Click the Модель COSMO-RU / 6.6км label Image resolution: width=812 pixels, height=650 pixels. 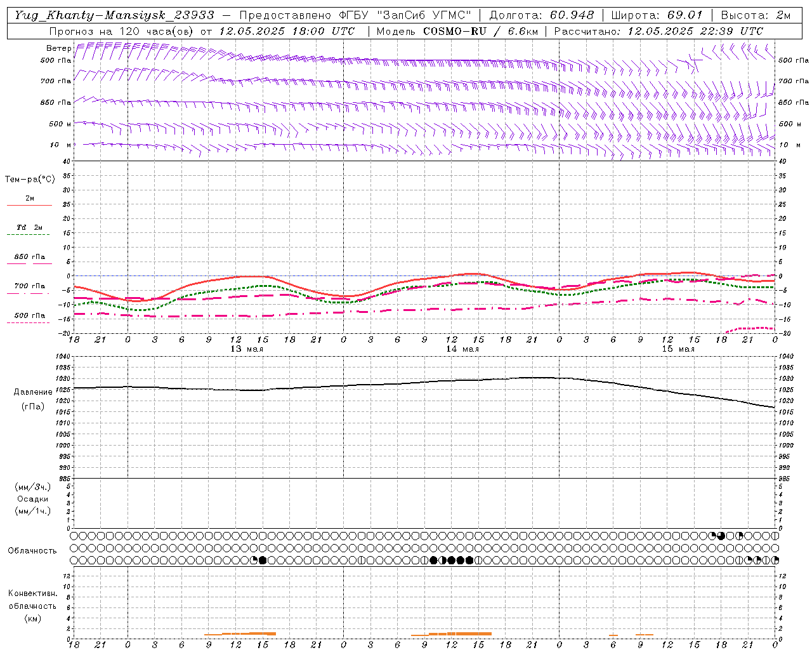[457, 31]
